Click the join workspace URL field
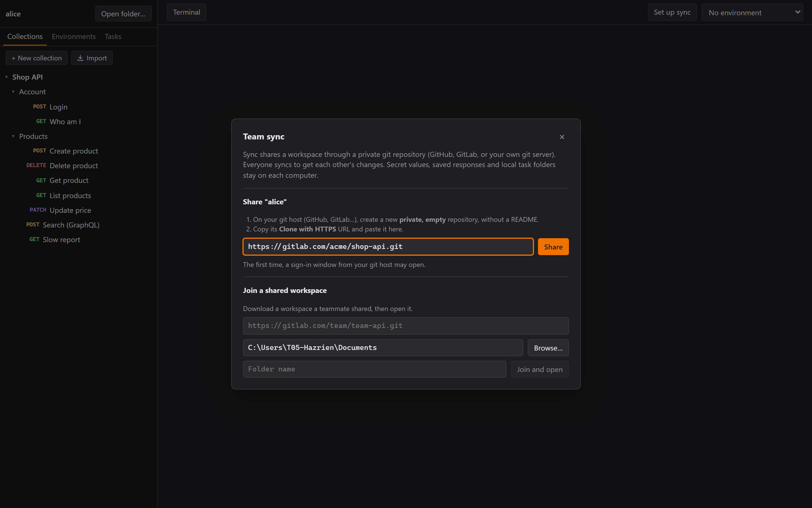Viewport: 812px width, 508px height. click(x=406, y=326)
